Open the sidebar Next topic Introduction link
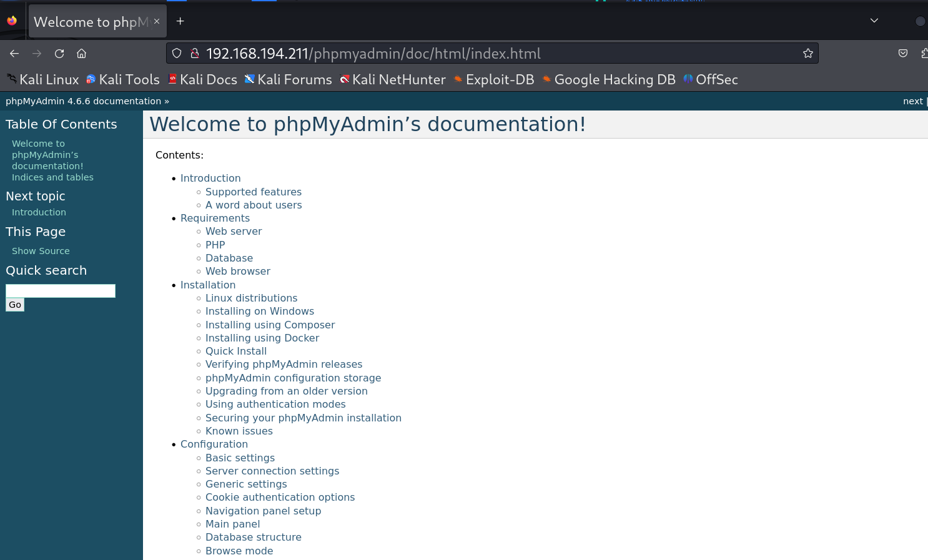The image size is (928, 560). click(x=39, y=212)
